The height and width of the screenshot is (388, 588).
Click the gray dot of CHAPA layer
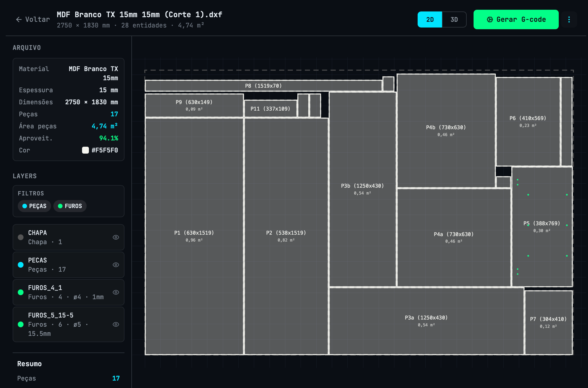click(21, 237)
